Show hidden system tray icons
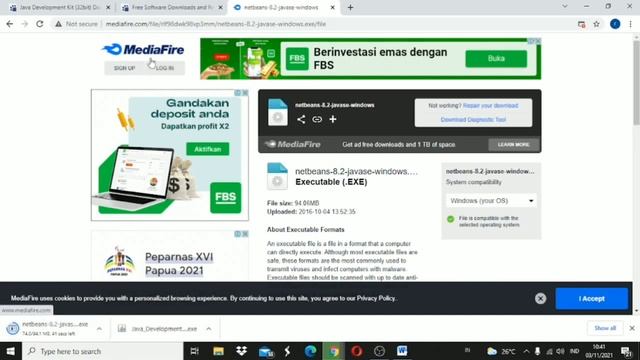The width and height of the screenshot is (640, 360). (527, 351)
